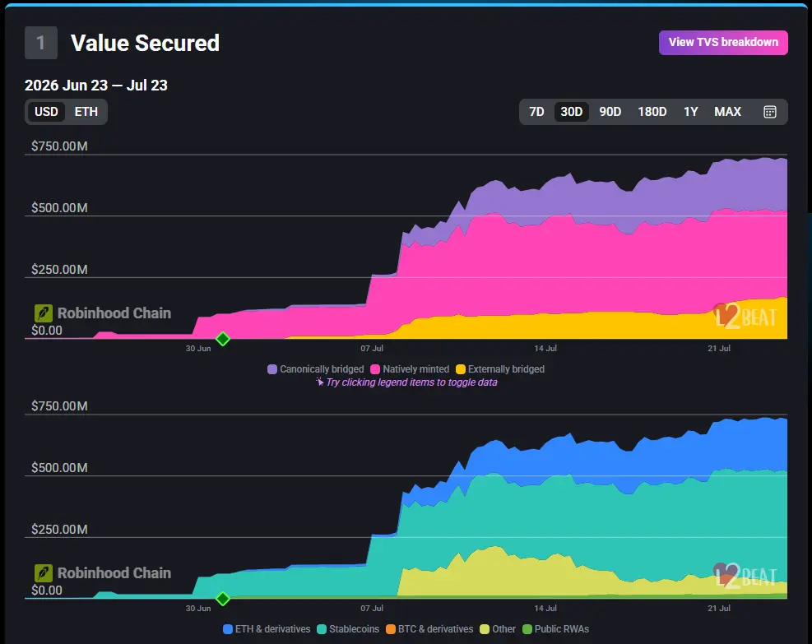812x644 pixels.
Task: Click the upper chart 21 Jul date label
Action: pyautogui.click(x=719, y=349)
